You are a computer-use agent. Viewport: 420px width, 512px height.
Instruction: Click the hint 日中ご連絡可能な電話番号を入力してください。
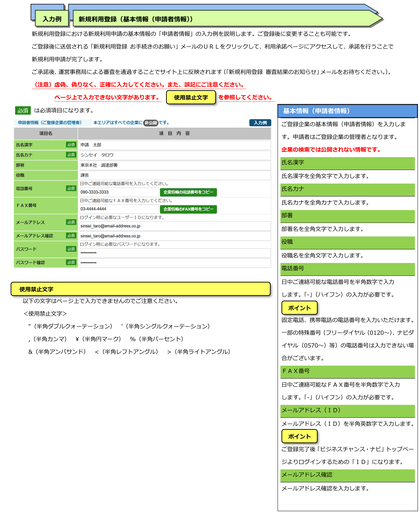coord(125,184)
